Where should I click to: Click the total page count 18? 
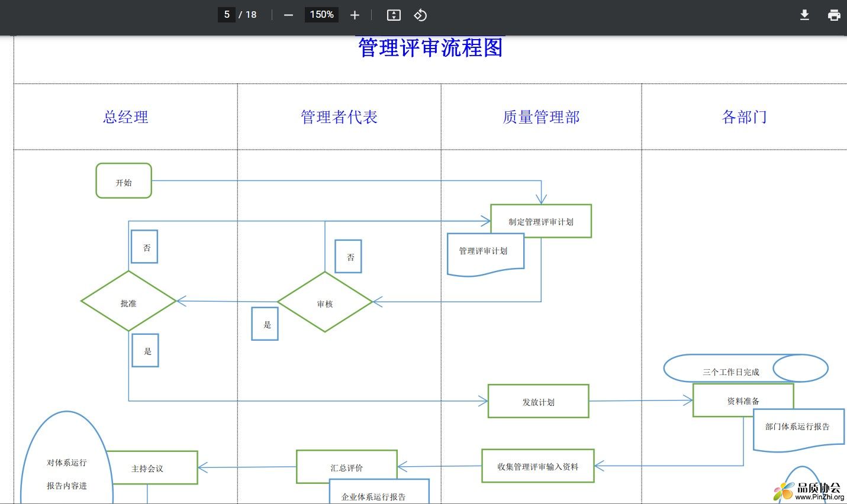[x=252, y=15]
